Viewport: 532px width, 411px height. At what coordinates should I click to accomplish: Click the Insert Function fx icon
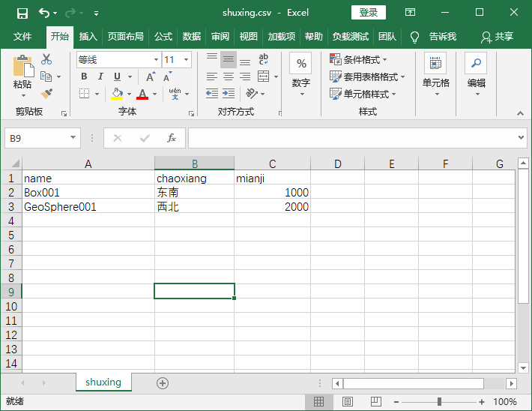[172, 138]
